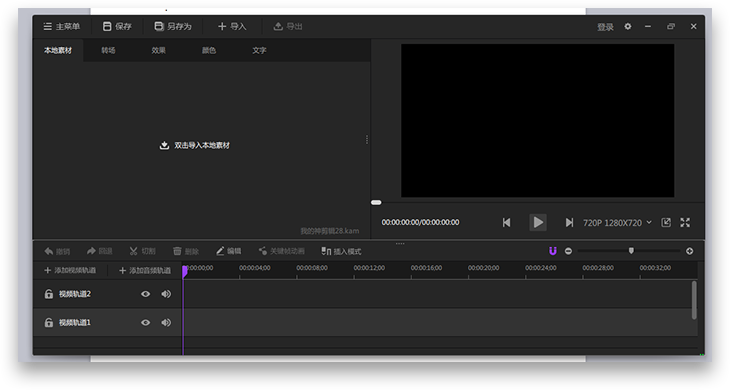Click 添加音频轨道 to add audio track

(x=145, y=270)
